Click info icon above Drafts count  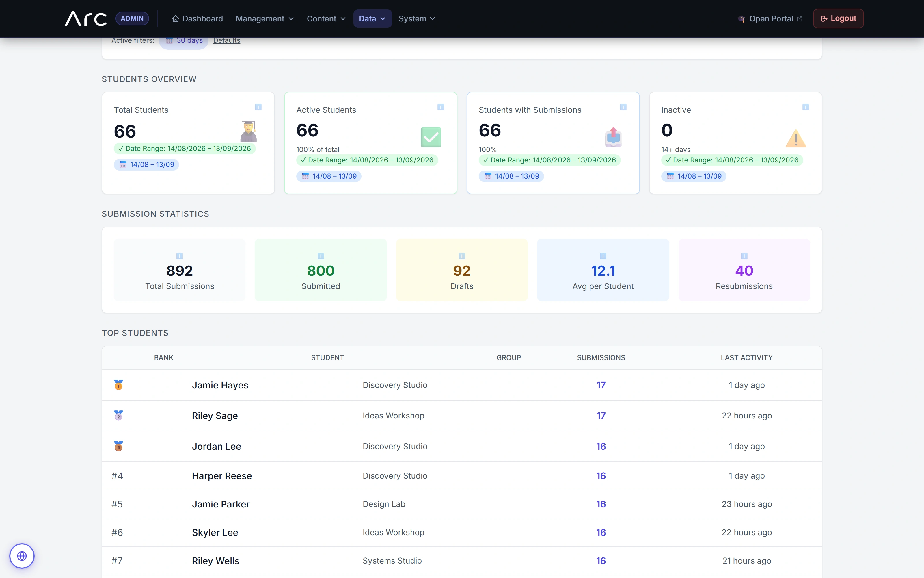tap(462, 256)
